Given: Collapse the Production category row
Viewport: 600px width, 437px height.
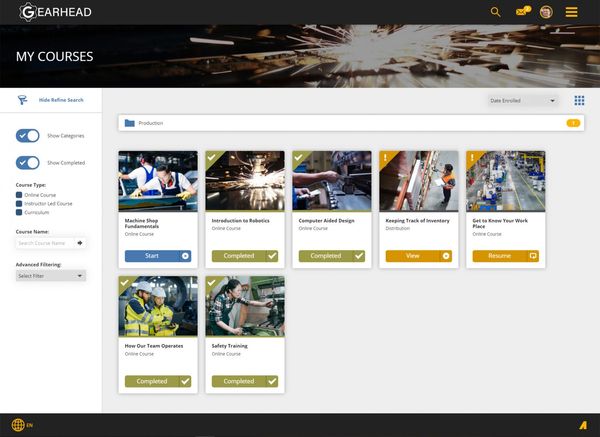Looking at the screenshot, I should tap(351, 123).
